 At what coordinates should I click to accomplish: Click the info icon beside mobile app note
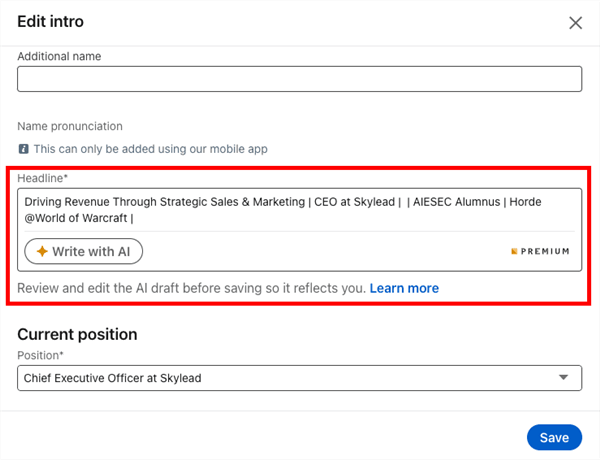pos(23,148)
